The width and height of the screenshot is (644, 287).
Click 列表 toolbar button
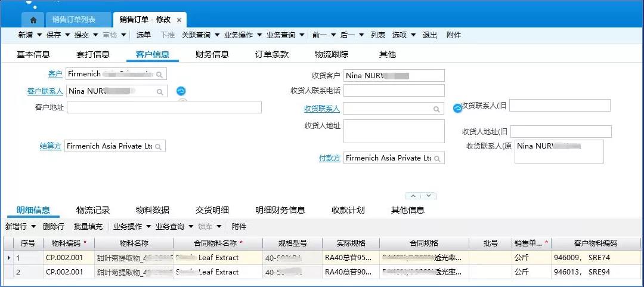[378, 35]
